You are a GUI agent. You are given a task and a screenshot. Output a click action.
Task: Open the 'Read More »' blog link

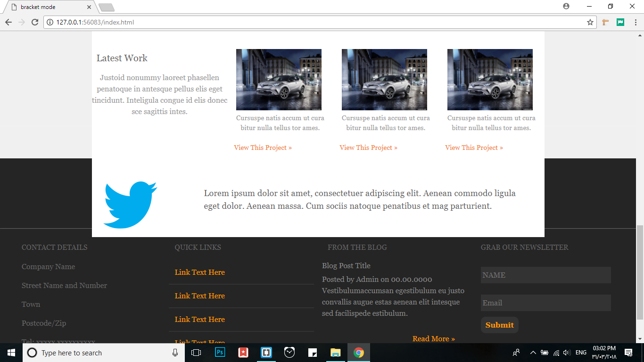434,338
